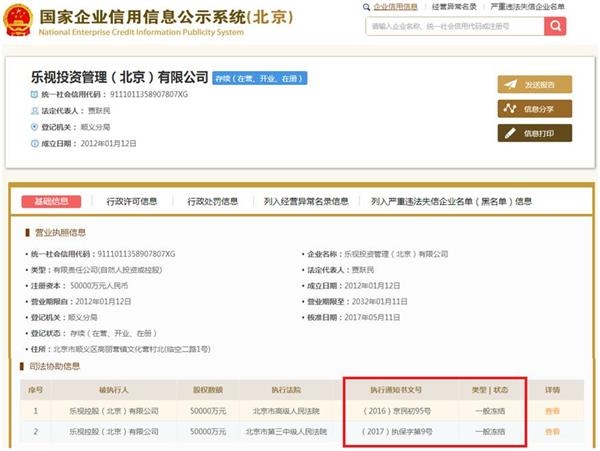Click the 发送报告 send report button
The image size is (600, 451).
click(x=534, y=84)
